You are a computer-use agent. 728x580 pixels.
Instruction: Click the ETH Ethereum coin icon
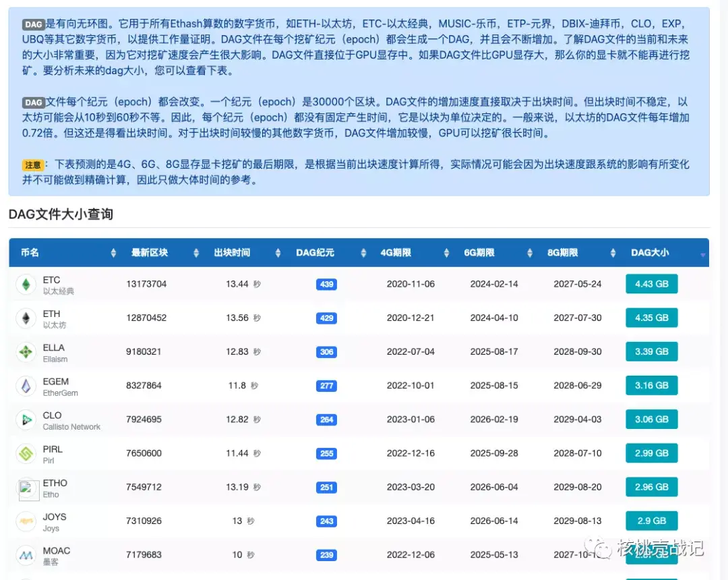coord(27,318)
